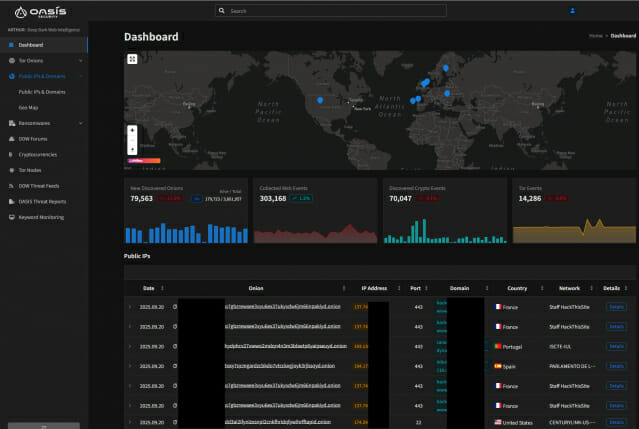Expand the Tor Onions menu
Screen dimensions: 639x429
point(81,60)
